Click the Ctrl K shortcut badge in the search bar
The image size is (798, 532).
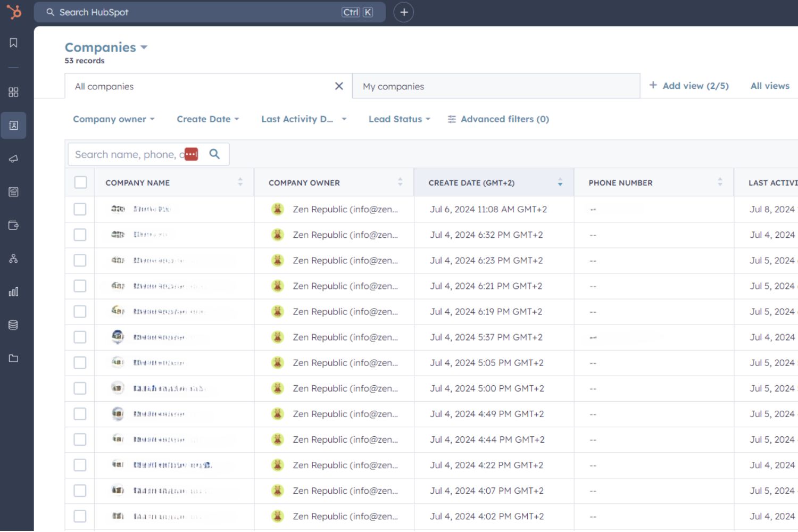(x=357, y=12)
